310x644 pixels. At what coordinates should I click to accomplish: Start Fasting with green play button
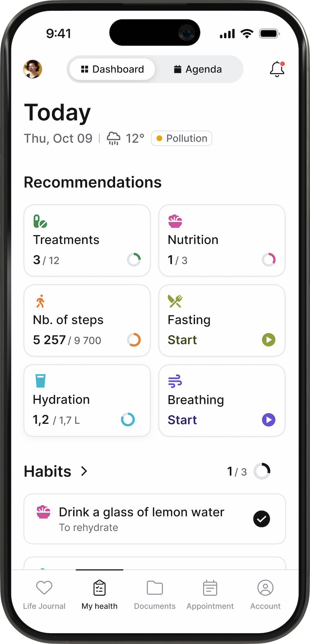click(269, 340)
